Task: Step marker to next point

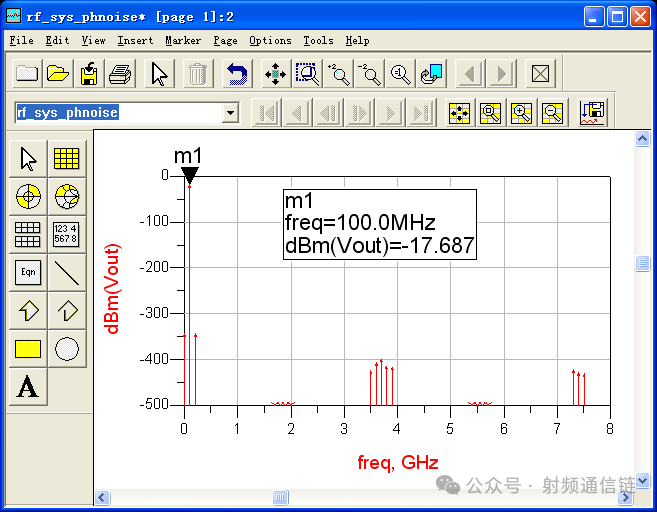Action: (391, 112)
